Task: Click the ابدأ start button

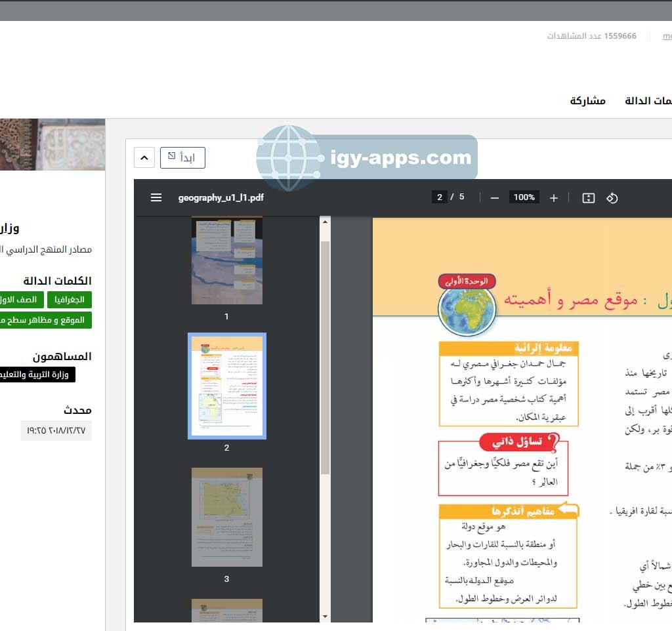Action: tap(182, 158)
